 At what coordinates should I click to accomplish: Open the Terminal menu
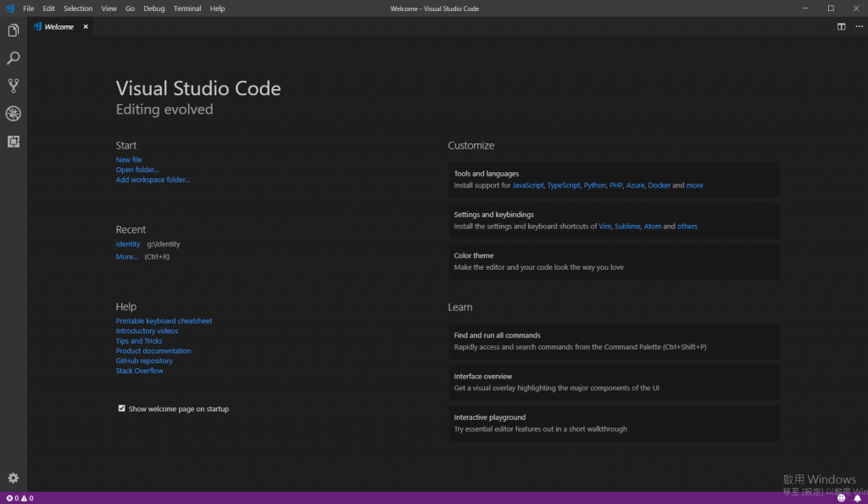point(187,8)
